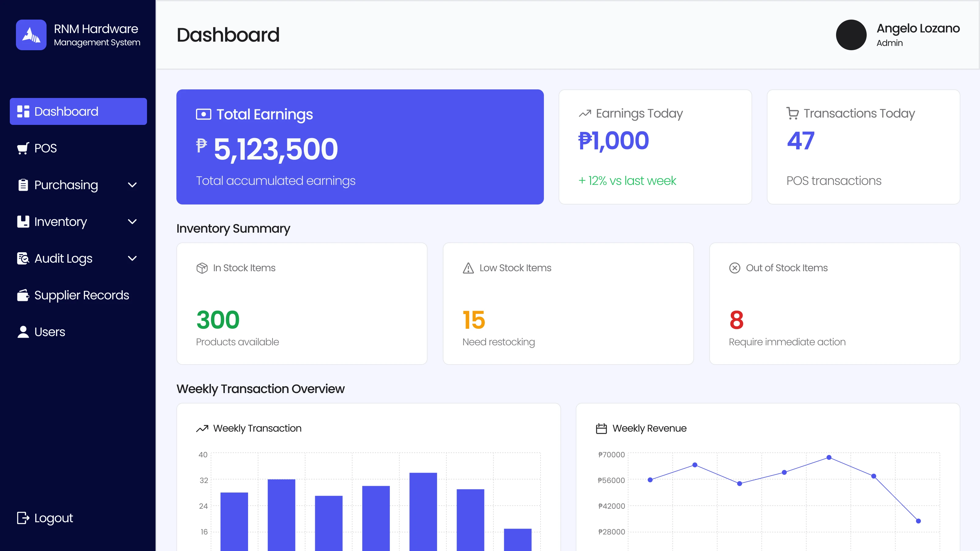This screenshot has height=551, width=980.
Task: Click the 'Inventory Summary' heading
Action: click(x=233, y=229)
